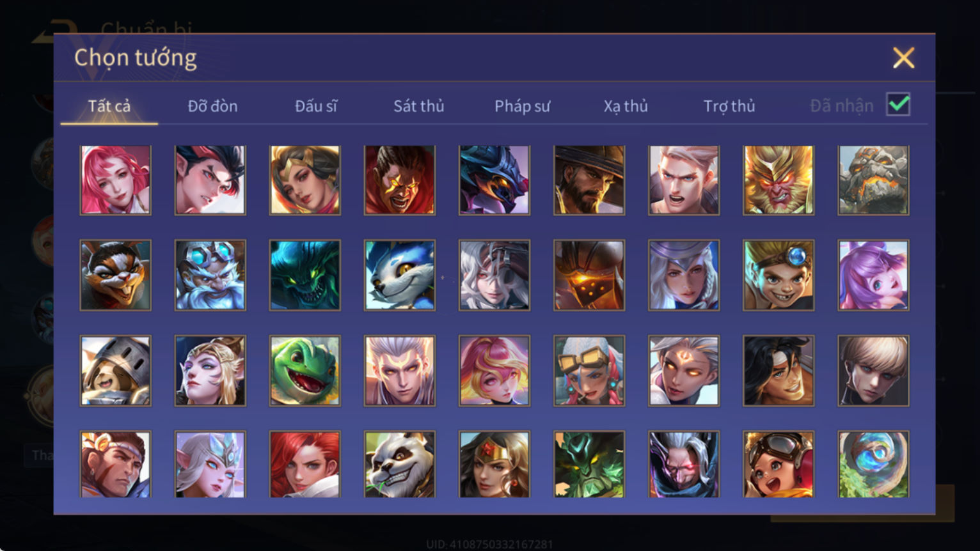Choose the green forest monster hero
This screenshot has height=551, width=980.
(589, 465)
